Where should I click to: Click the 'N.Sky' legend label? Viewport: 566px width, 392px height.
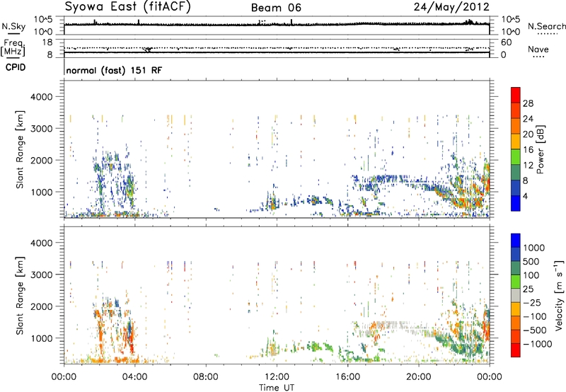(13, 26)
